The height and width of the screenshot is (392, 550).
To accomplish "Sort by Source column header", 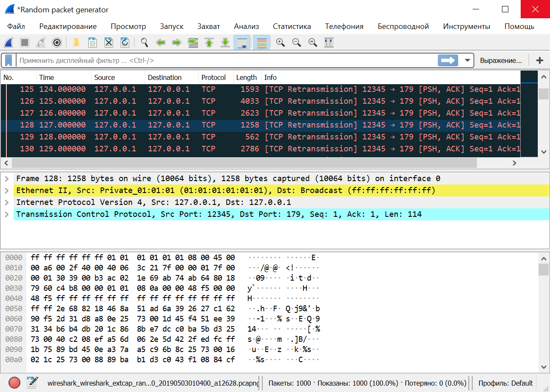I will tap(118, 77).
